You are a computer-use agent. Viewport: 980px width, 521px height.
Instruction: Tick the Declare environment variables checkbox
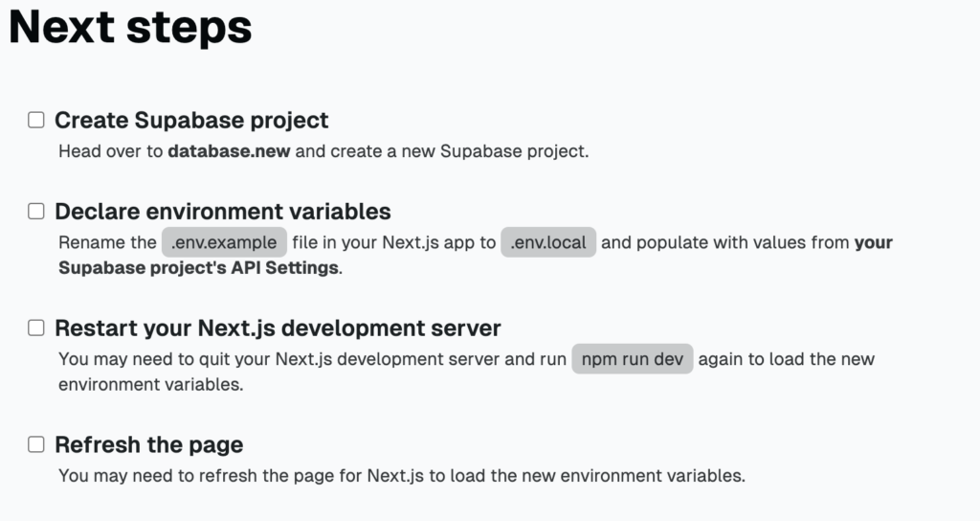36,212
